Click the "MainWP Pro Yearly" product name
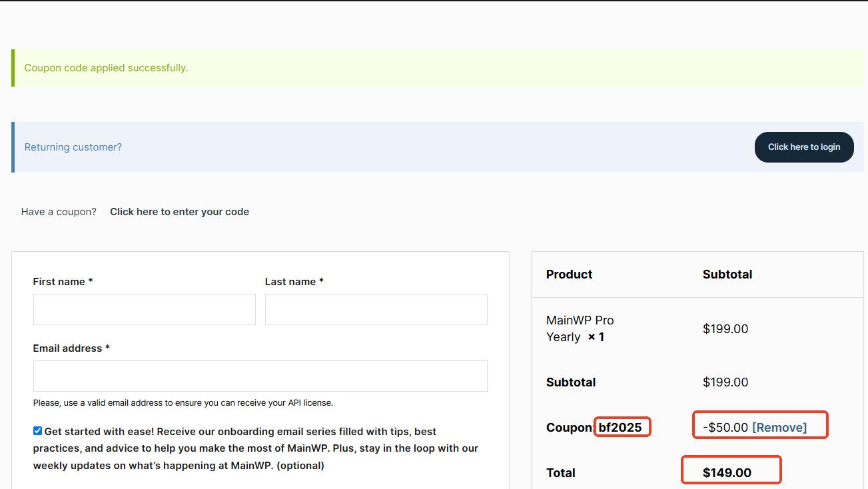The height and width of the screenshot is (489, 868). tap(580, 328)
